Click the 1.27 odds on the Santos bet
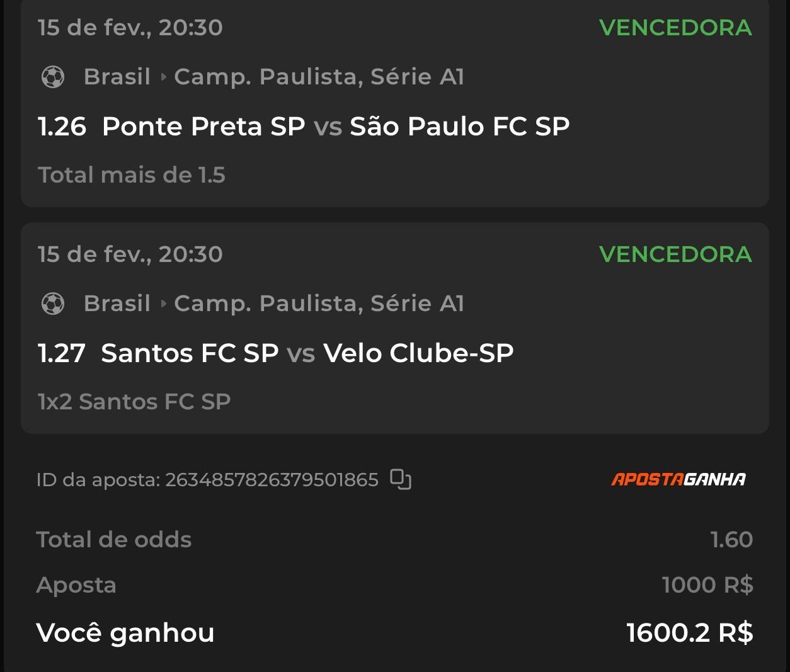Screen dimensions: 790x672 tap(62, 353)
